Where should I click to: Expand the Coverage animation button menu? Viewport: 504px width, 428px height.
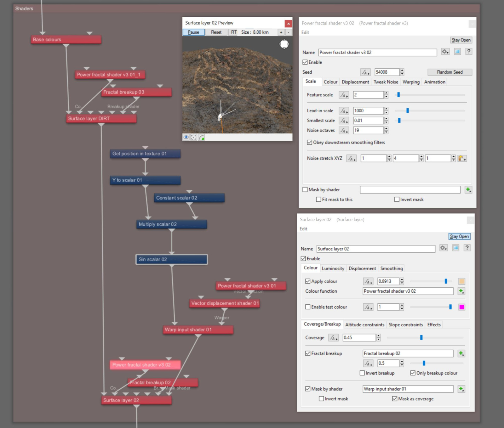coord(333,338)
